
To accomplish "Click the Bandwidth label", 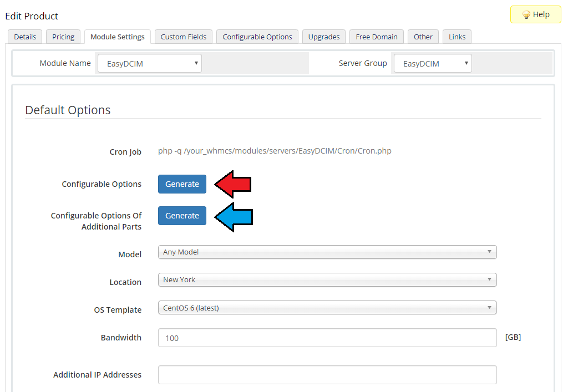I will tap(121, 338).
